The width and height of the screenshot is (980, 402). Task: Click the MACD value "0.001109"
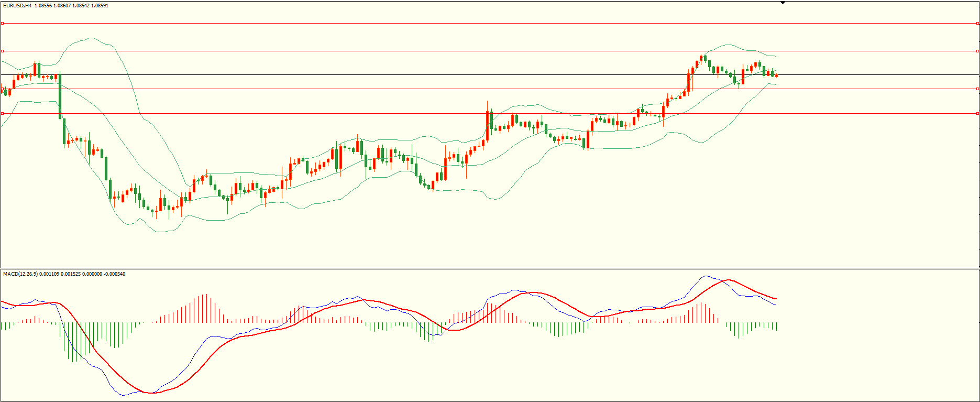(x=50, y=274)
